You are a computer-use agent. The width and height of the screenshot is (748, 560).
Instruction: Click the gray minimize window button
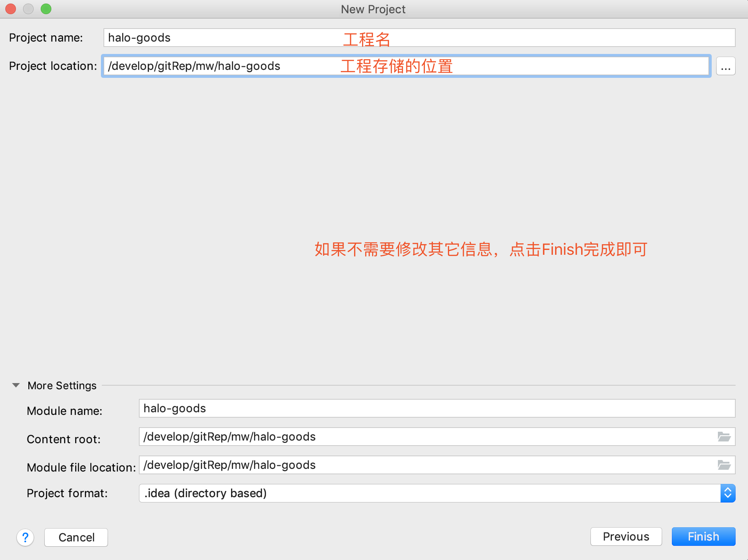pos(28,9)
